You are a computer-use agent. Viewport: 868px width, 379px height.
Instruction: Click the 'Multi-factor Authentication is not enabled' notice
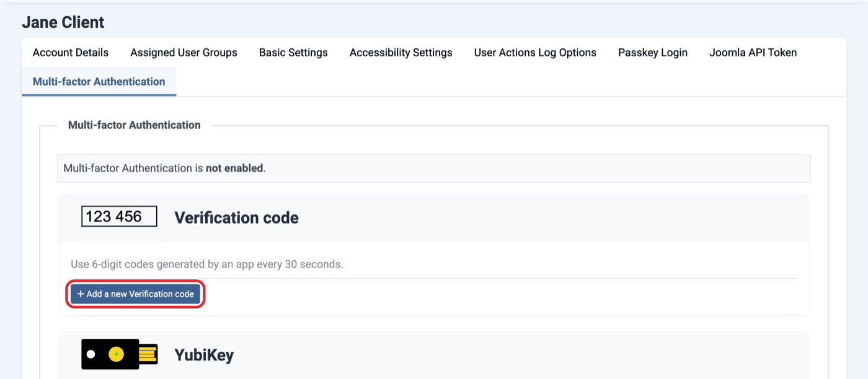click(433, 168)
